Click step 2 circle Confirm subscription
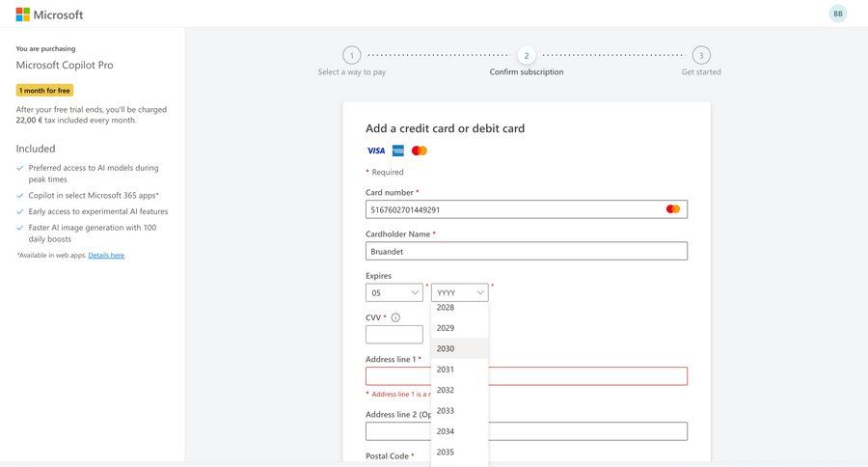 pos(527,55)
